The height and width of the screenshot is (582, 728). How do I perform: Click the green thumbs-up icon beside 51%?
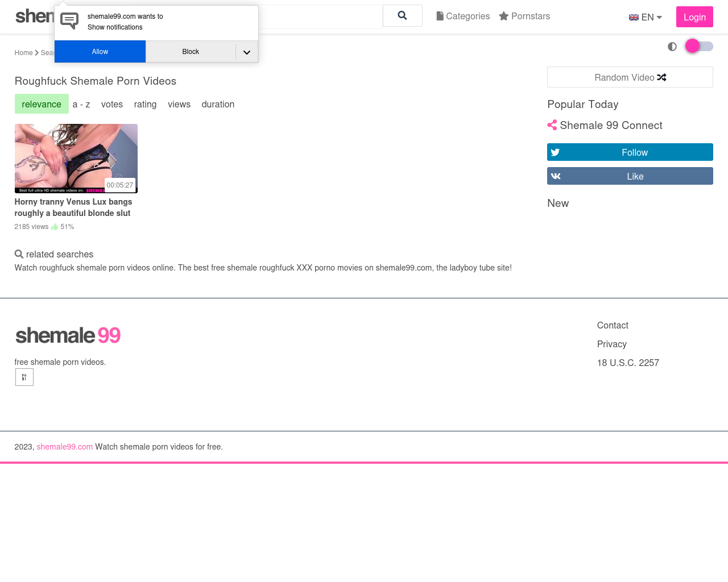click(55, 227)
